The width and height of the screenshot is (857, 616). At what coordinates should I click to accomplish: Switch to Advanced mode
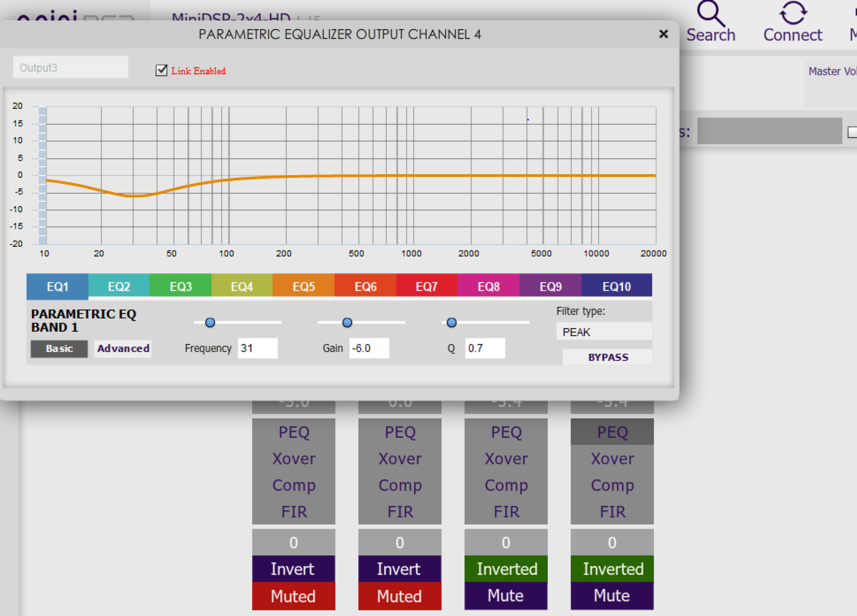pyautogui.click(x=123, y=348)
